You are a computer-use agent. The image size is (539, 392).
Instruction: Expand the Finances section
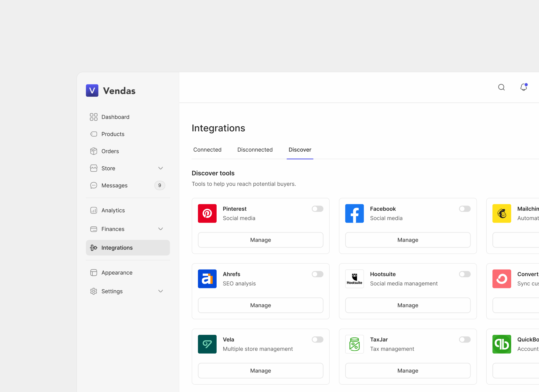tap(161, 229)
